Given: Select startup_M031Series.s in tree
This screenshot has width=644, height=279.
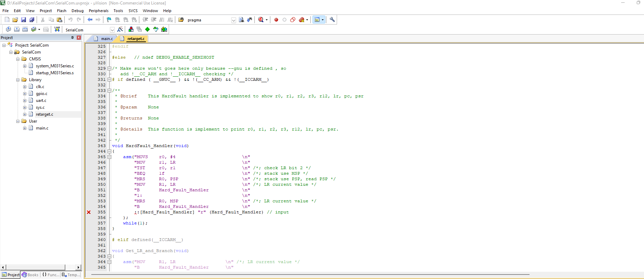Looking at the screenshot, I should [55, 73].
